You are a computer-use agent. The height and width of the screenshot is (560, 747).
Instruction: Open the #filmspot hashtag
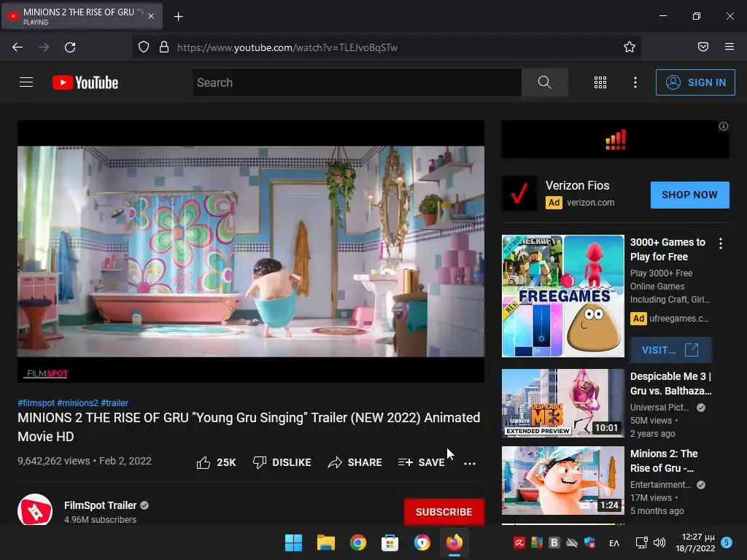(36, 402)
